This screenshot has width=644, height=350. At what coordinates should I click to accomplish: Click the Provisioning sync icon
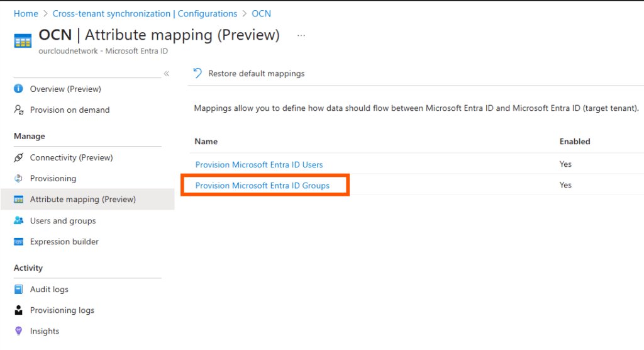[18, 179]
